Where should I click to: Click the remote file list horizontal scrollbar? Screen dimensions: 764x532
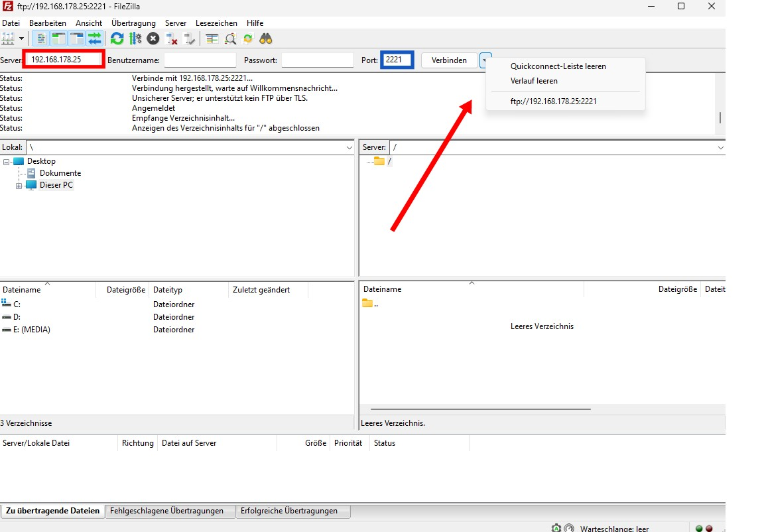pyautogui.click(x=480, y=409)
